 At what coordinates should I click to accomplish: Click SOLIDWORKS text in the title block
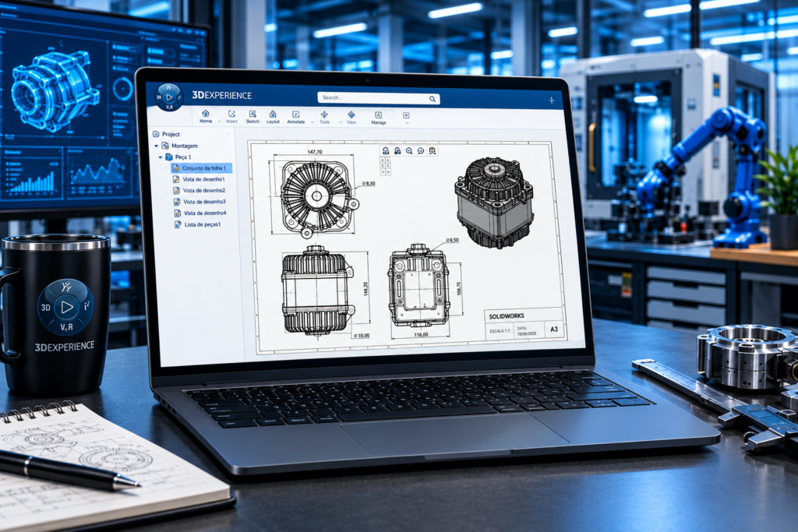507,316
